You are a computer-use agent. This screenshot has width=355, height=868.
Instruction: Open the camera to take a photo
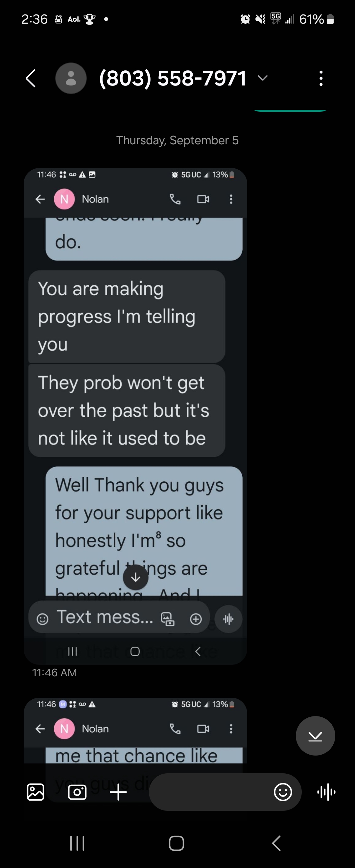click(77, 792)
